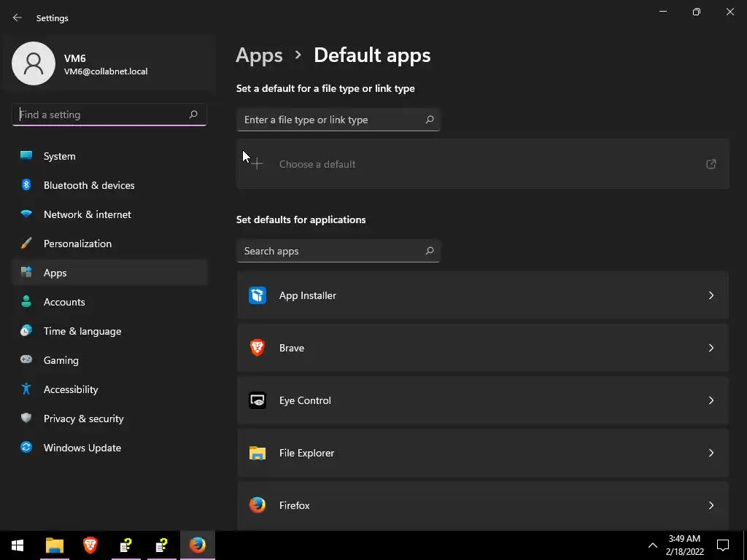Open Accessibility settings
Viewport: 747px width, 560px height.
click(x=110, y=389)
